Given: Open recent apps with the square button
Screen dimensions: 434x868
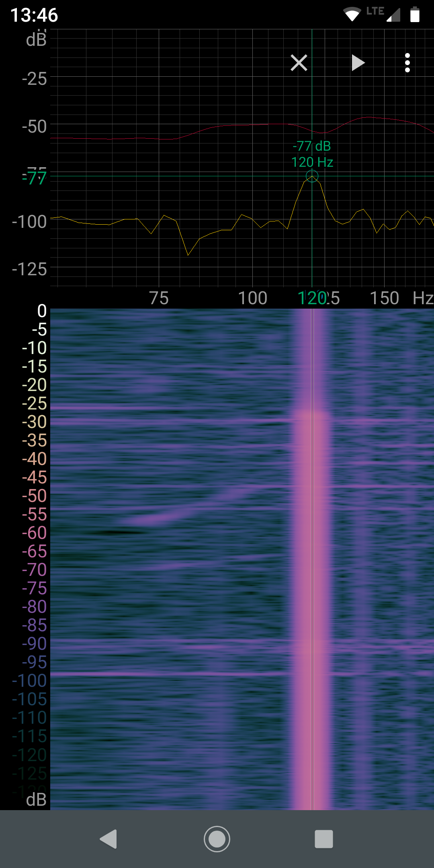Looking at the screenshot, I should tap(323, 839).
